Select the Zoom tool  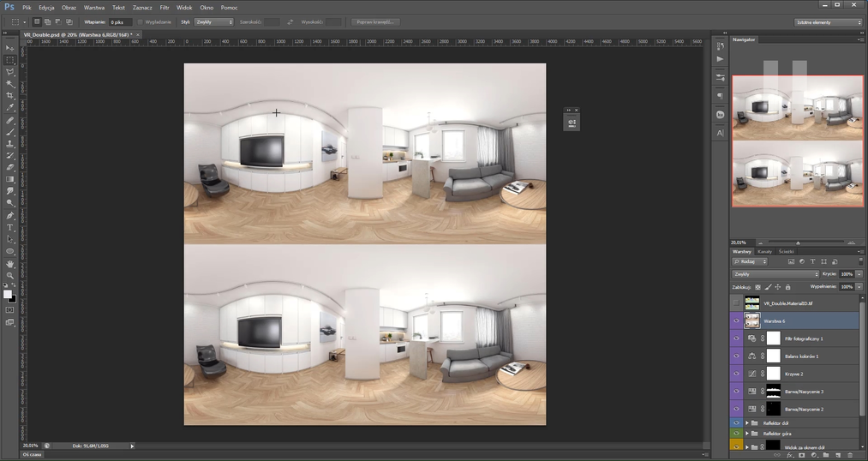coord(10,275)
